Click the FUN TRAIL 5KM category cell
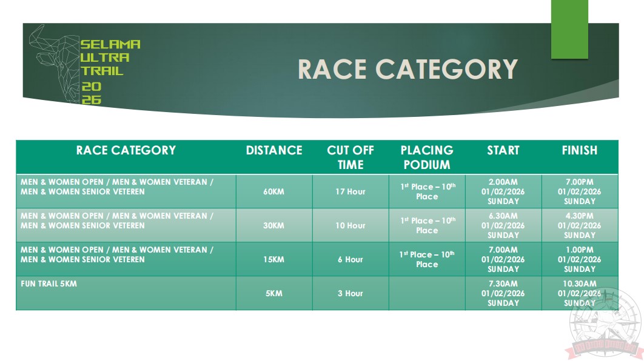The height and width of the screenshot is (361, 644). coord(49,284)
